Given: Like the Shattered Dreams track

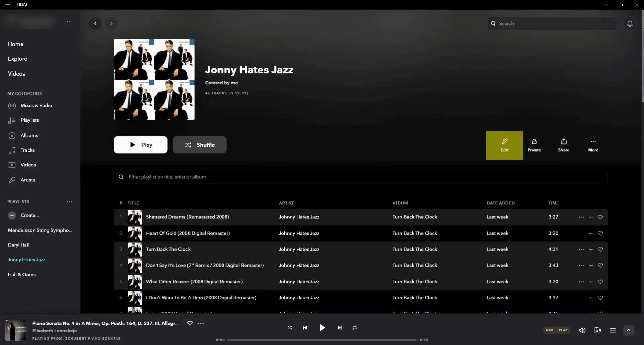Looking at the screenshot, I should [x=600, y=217].
